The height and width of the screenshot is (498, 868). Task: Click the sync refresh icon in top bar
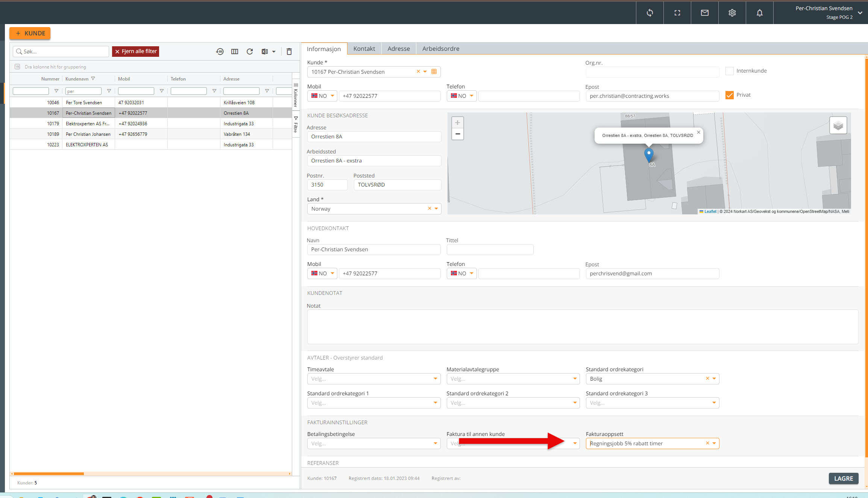[x=649, y=13]
